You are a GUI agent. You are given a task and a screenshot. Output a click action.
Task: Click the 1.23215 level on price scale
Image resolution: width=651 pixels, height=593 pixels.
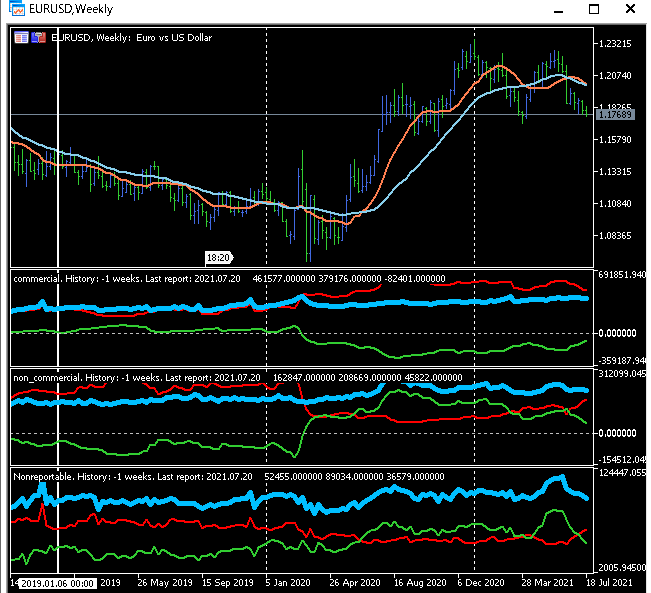[615, 44]
